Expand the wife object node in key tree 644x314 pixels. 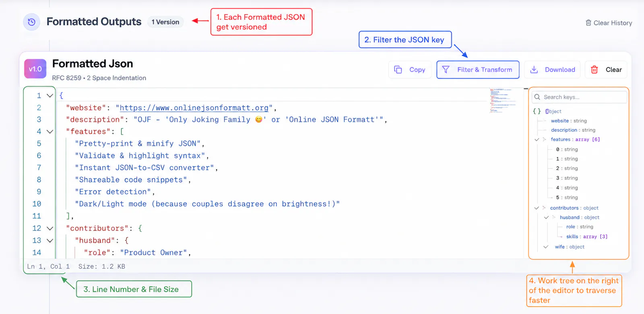coord(546,247)
